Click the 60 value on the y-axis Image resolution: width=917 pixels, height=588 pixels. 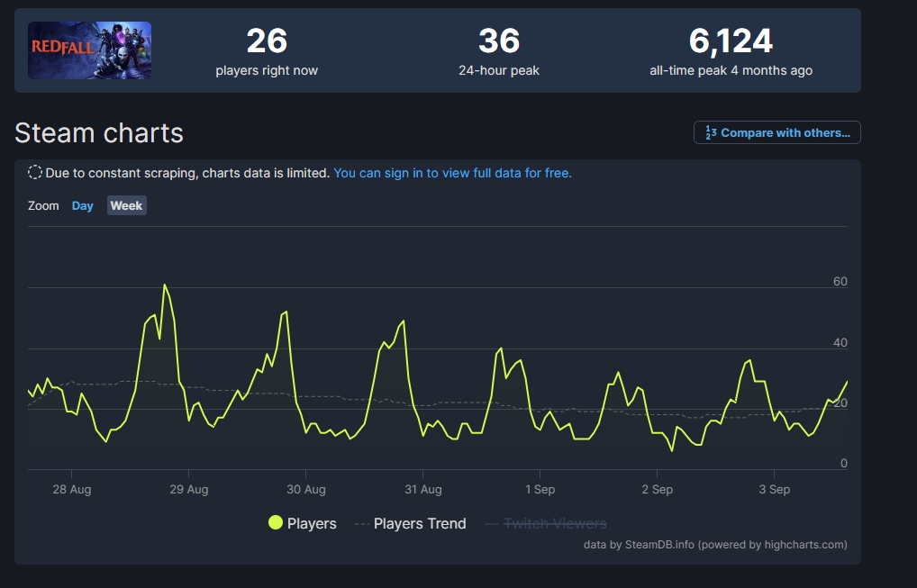coord(840,281)
